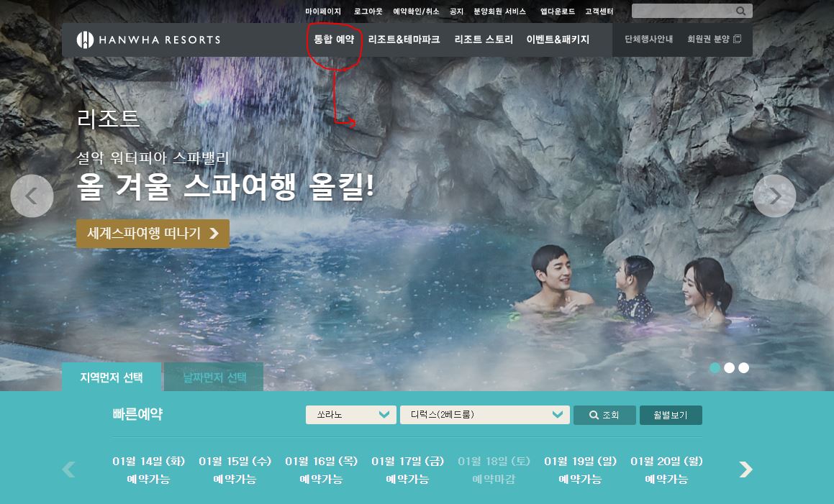Select 01월 14일 (화) date

[148, 470]
